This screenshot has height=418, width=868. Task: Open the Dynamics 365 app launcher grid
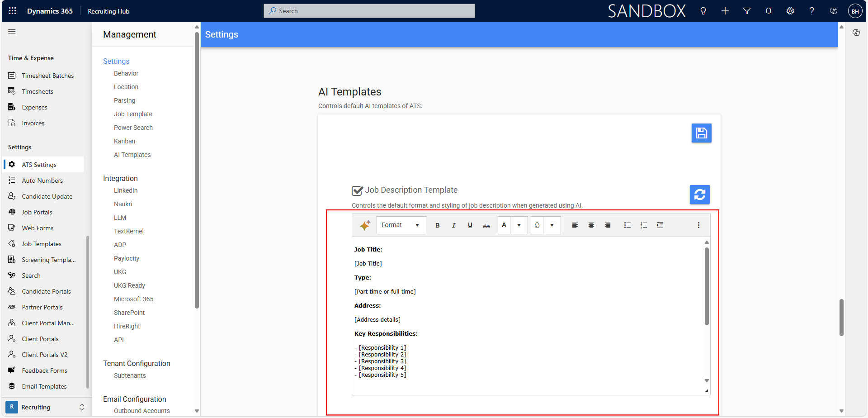click(x=13, y=11)
